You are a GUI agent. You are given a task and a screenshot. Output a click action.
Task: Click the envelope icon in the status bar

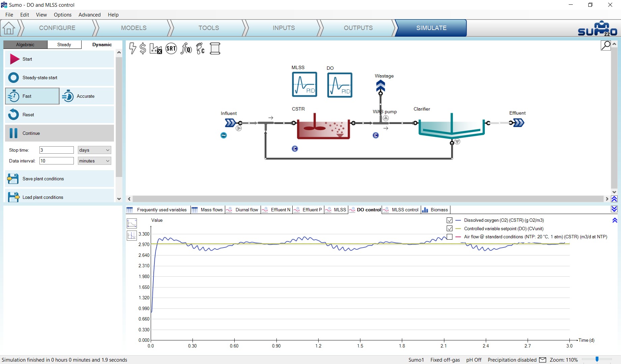pyautogui.click(x=542, y=360)
